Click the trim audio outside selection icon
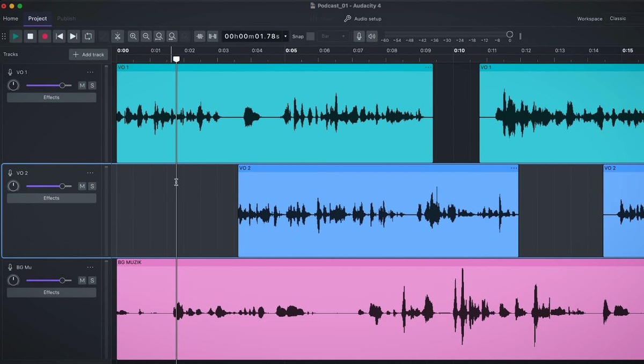This screenshot has height=364, width=644. point(200,37)
